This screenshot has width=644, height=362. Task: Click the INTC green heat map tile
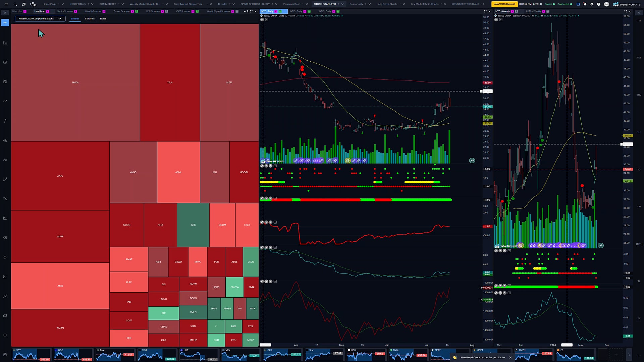193,225
